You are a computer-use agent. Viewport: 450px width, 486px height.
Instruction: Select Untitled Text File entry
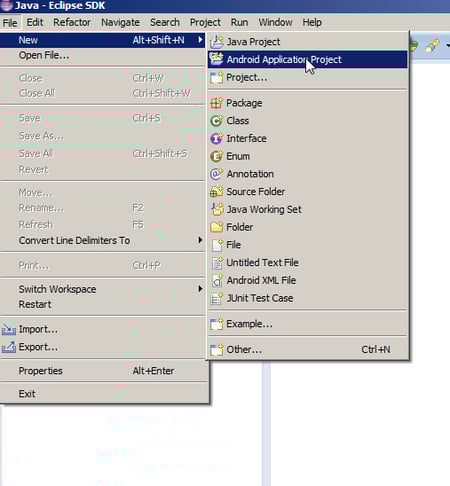tap(307, 263)
